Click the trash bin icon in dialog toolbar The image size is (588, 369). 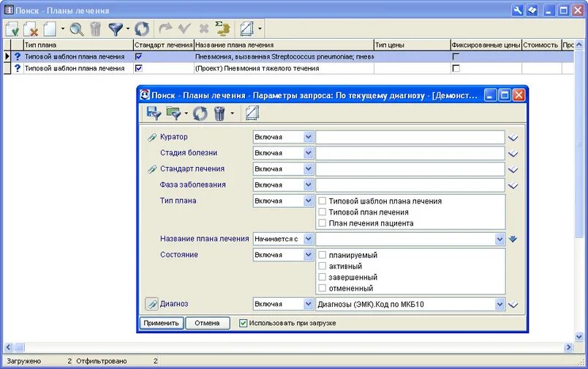219,113
